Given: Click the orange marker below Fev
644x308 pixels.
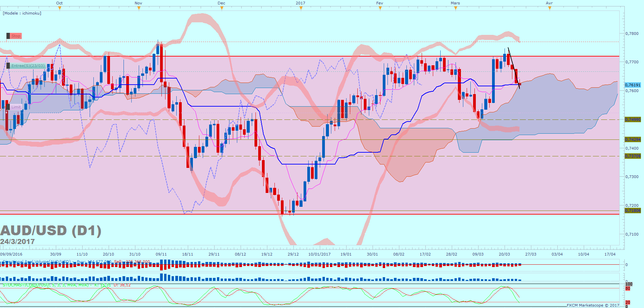Looking at the screenshot, I should 380,8.
